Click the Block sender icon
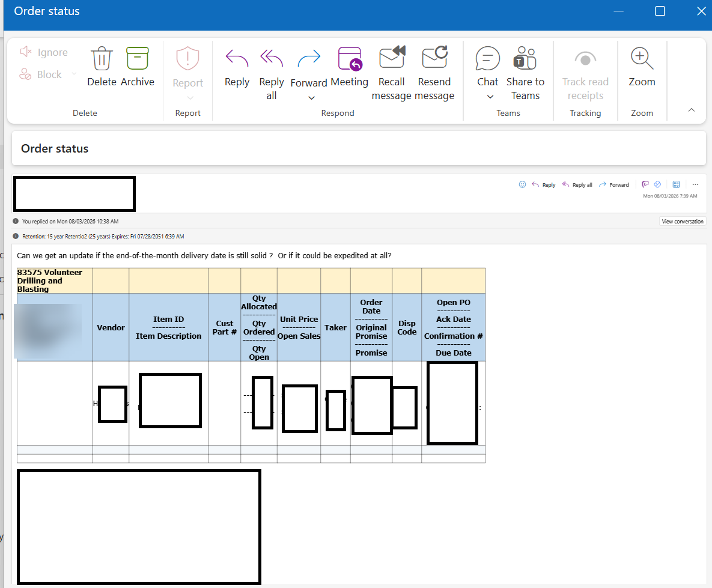712x588 pixels. click(x=25, y=74)
